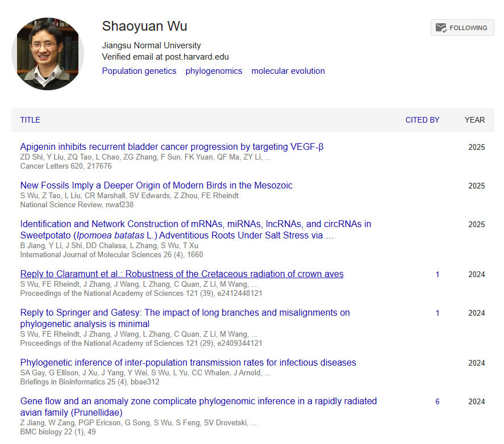Open the Sweetpotato RNA network article

pos(195,230)
